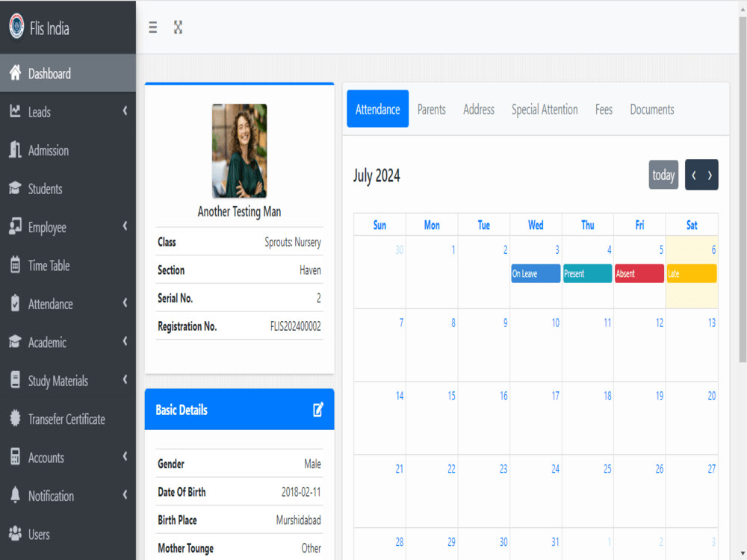The width and height of the screenshot is (747, 560).
Task: Click the Admission building icon
Action: [15, 149]
